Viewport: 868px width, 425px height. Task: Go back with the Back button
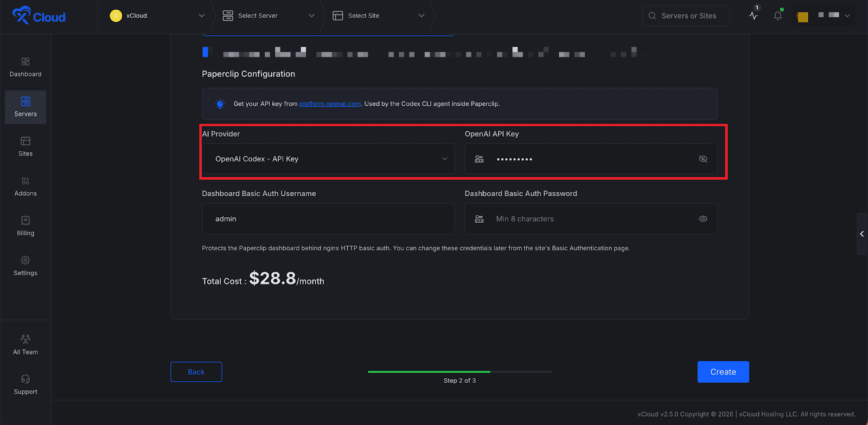pyautogui.click(x=196, y=372)
